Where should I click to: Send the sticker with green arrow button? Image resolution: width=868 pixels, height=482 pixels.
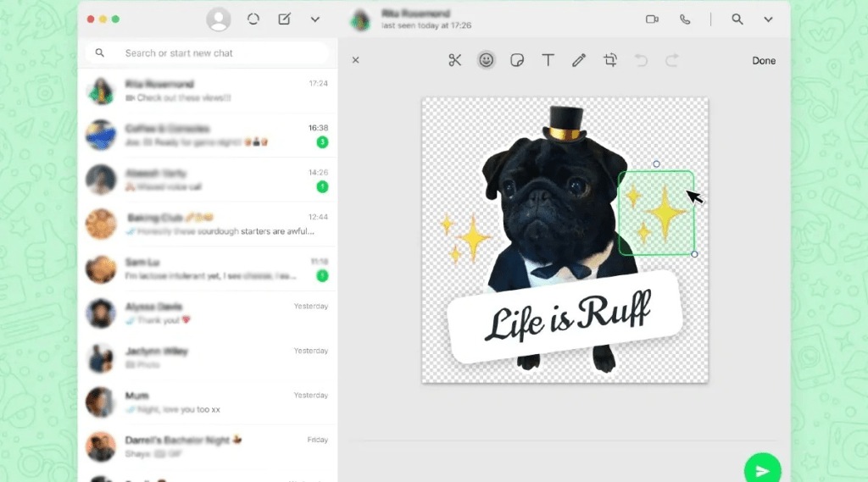pyautogui.click(x=762, y=470)
